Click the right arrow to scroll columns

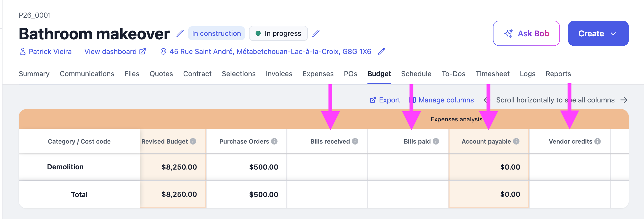[624, 100]
